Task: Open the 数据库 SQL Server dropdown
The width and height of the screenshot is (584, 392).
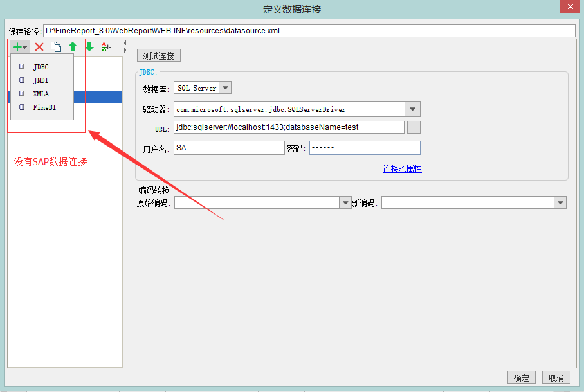Action: pyautogui.click(x=225, y=88)
